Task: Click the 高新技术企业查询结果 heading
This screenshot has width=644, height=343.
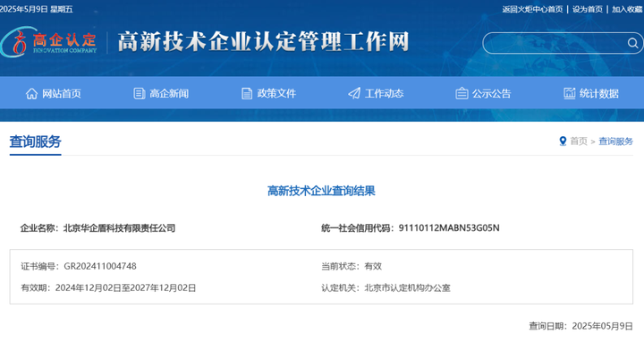Action: coord(321,191)
